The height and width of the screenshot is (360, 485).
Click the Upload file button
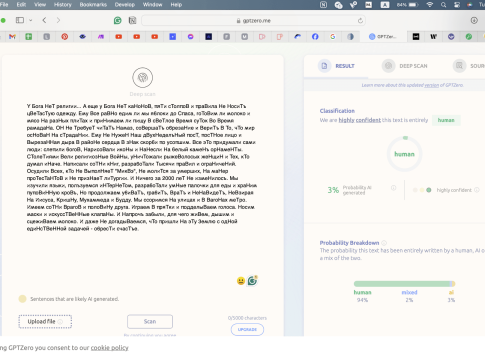pyautogui.click(x=45, y=321)
